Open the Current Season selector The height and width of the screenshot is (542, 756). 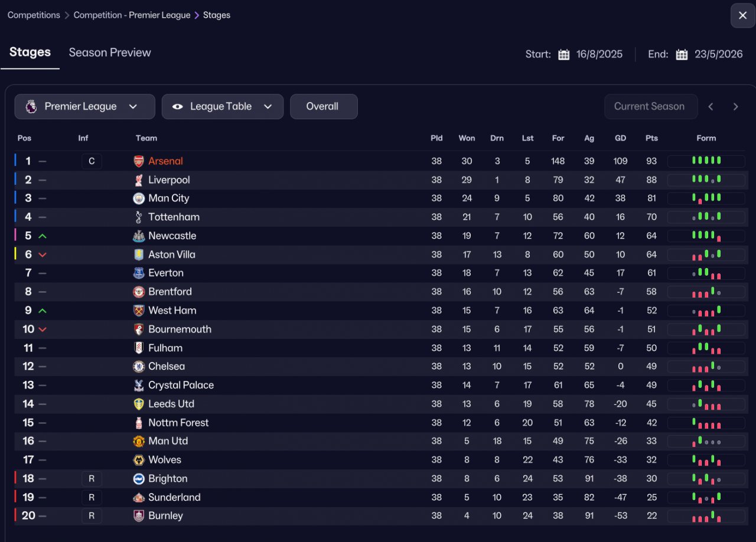tap(650, 107)
